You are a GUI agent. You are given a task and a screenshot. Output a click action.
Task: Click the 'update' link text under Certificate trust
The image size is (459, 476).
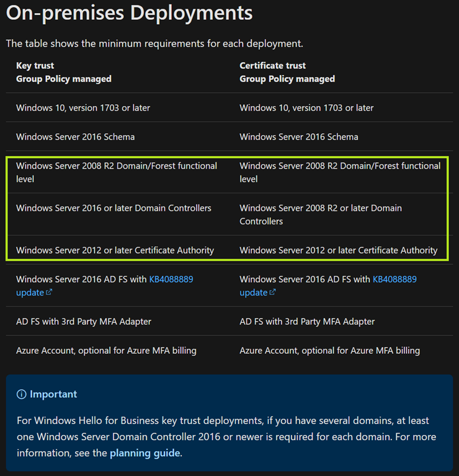click(253, 293)
